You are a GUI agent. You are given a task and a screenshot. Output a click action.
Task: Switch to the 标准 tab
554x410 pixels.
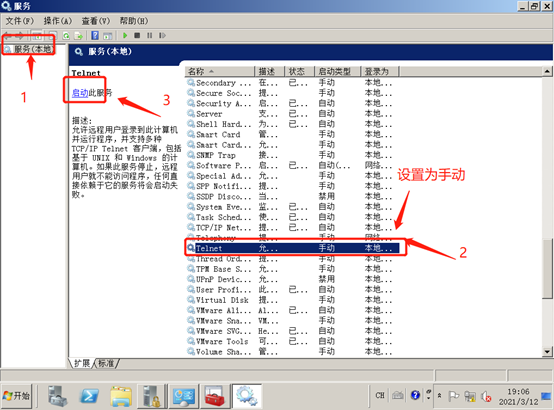[106, 363]
